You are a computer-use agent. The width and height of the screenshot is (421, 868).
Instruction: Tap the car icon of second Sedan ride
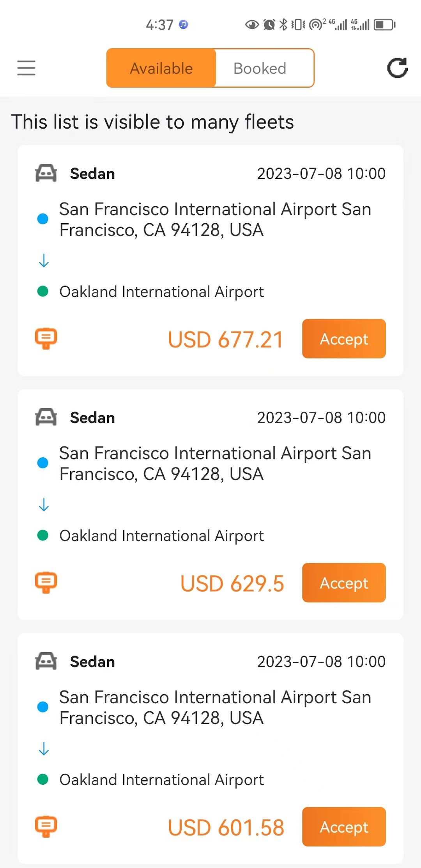(x=46, y=417)
